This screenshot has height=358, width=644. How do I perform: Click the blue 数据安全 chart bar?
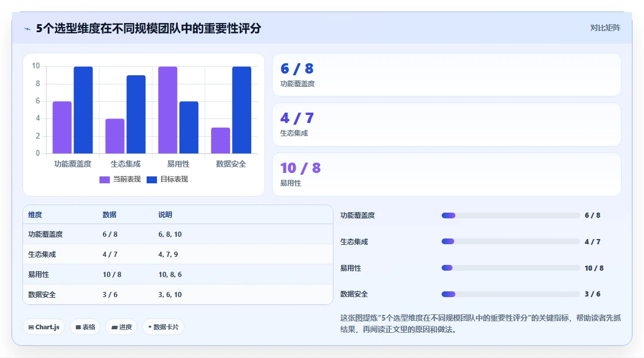(x=241, y=110)
